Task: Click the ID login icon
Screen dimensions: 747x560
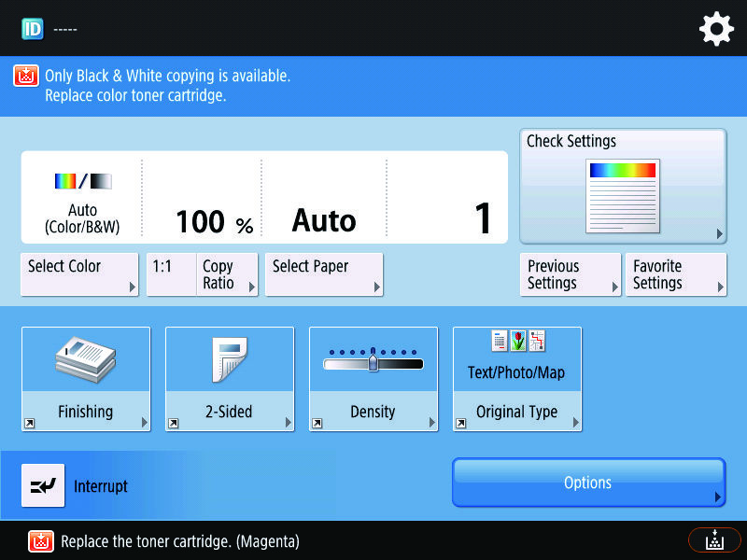Action: [x=33, y=29]
